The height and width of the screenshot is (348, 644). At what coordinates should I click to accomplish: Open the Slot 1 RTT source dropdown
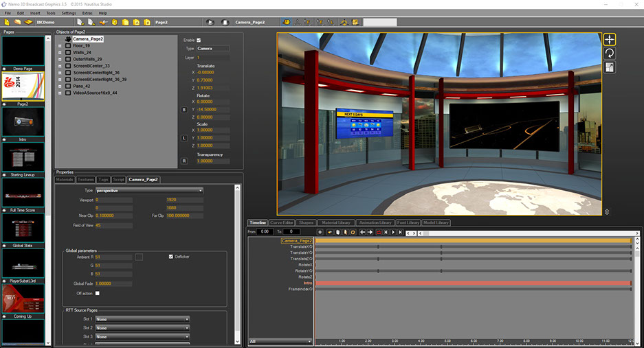[142, 319]
